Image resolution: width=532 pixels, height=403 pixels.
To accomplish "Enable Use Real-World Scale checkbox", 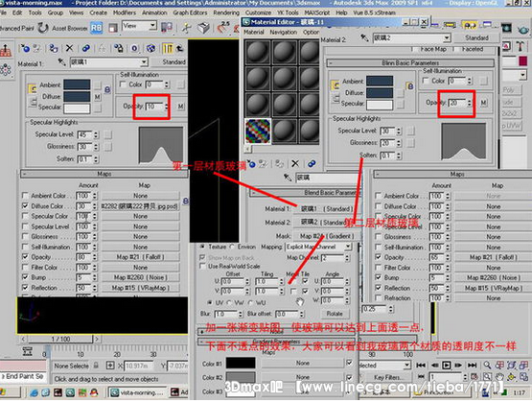I will point(203,266).
